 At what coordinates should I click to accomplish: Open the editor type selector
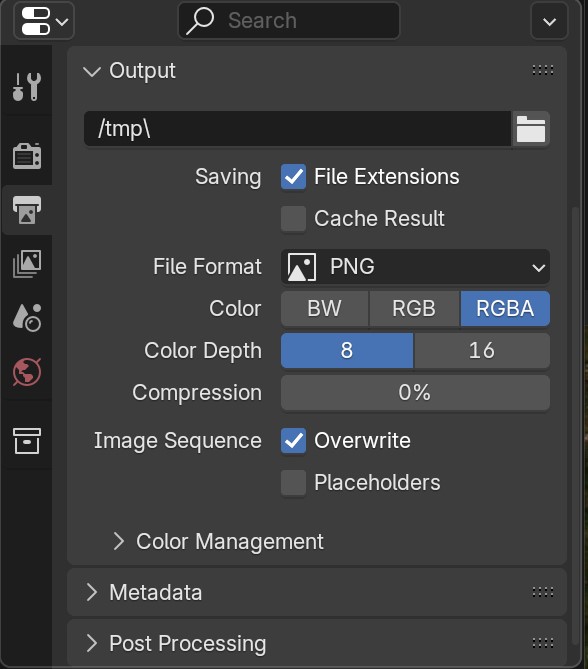44,21
